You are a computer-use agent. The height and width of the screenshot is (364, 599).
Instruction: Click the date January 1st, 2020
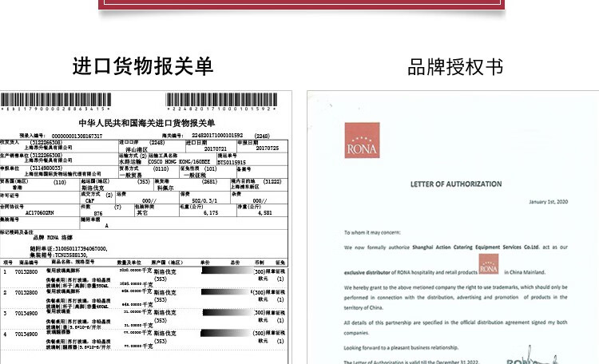(x=548, y=202)
